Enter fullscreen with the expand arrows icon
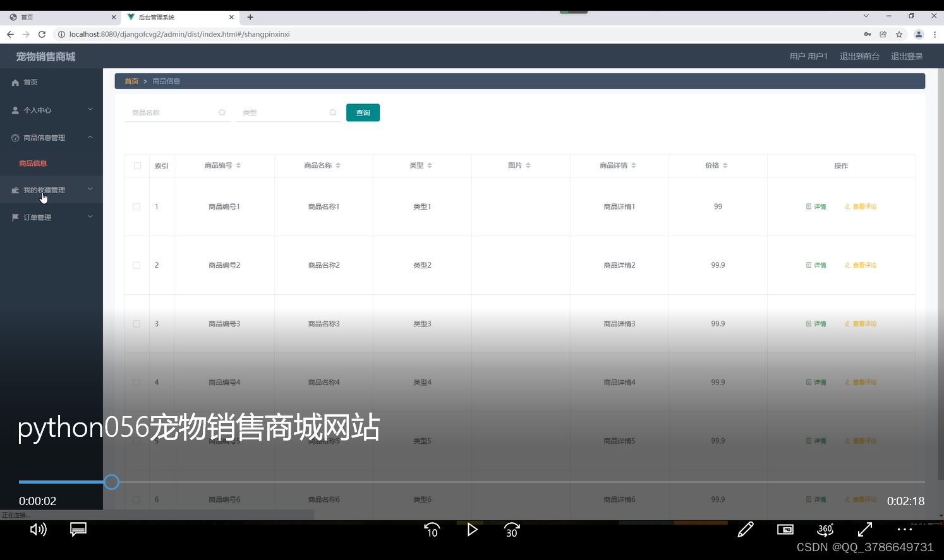 (865, 529)
